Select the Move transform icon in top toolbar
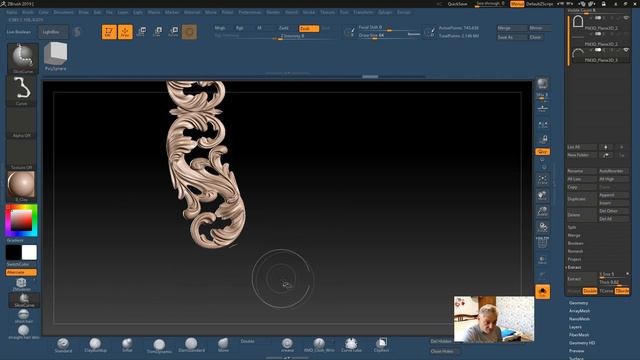This screenshot has height=360, width=640. (142, 32)
